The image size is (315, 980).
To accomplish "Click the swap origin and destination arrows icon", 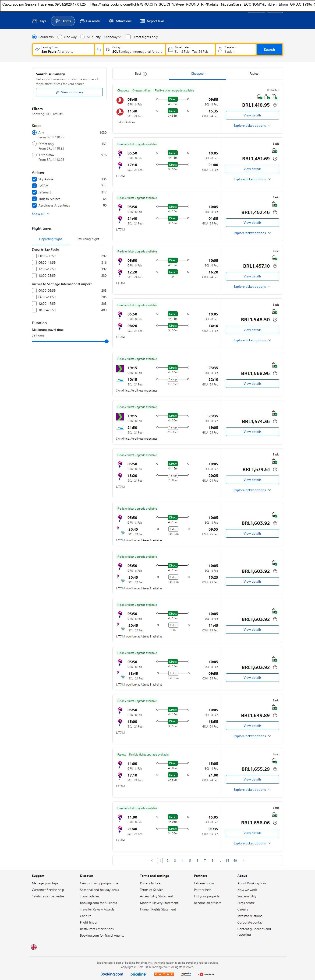I will pos(99,49).
